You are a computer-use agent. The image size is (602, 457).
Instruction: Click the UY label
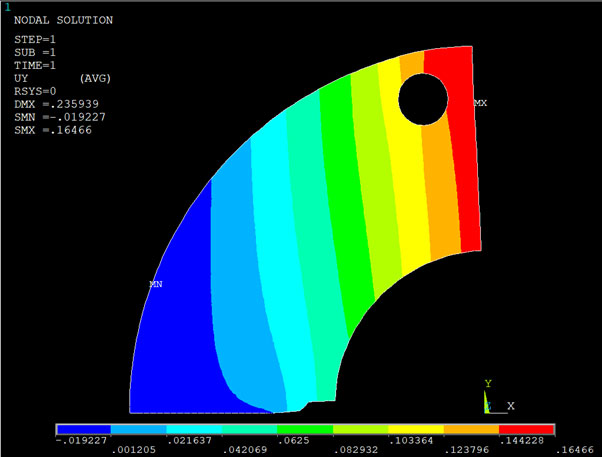[21, 78]
